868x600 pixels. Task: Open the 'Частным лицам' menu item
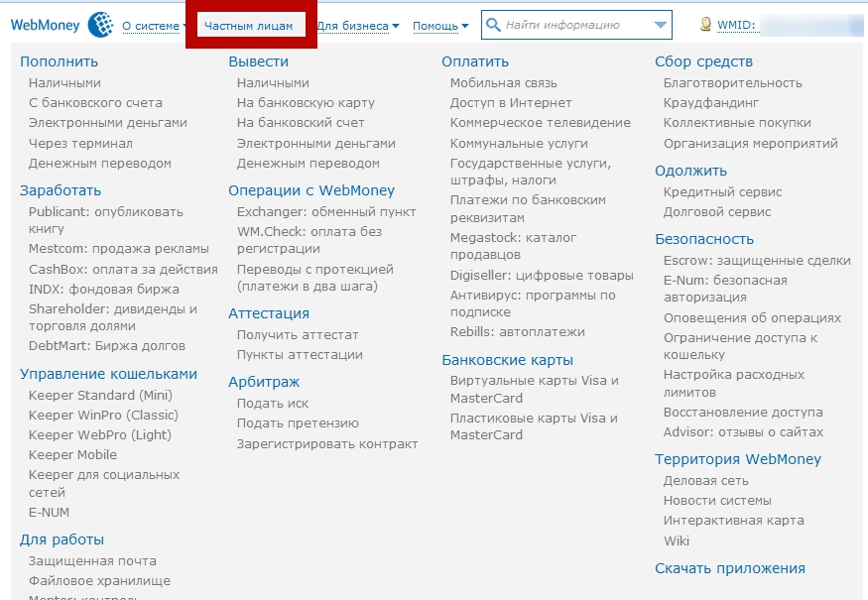(249, 26)
